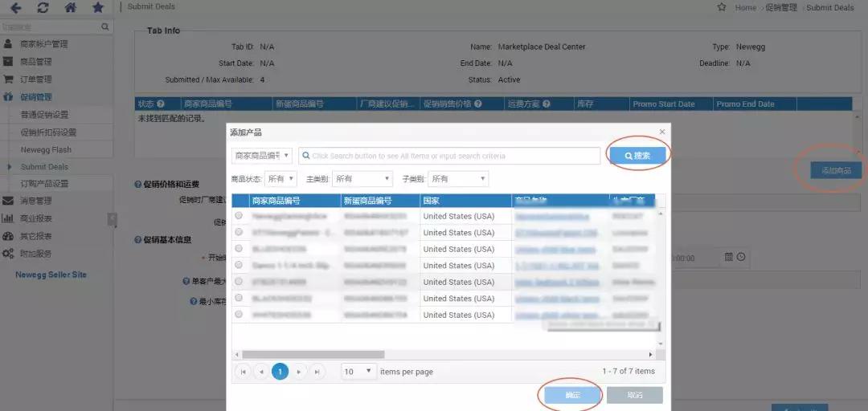Select radio button in seventh product row
868x411 pixels.
(x=239, y=314)
